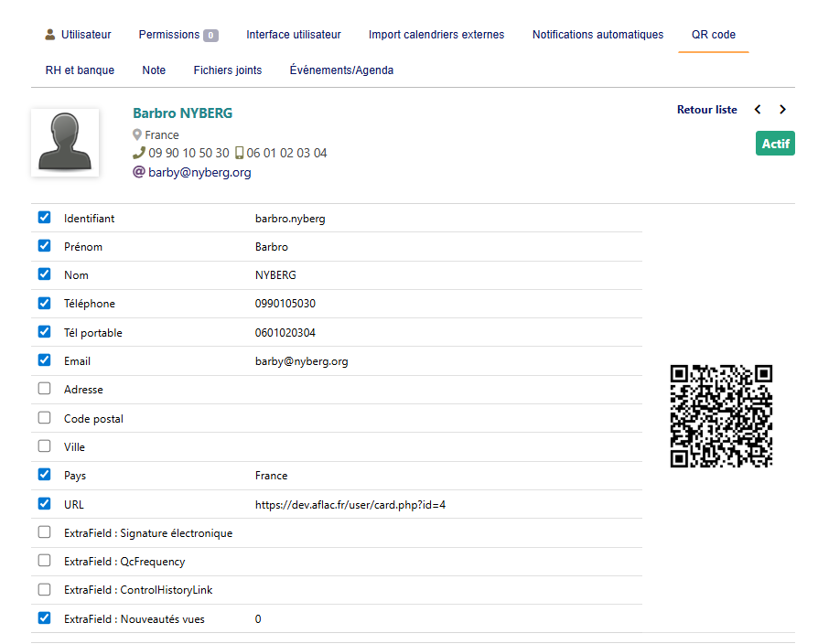Click the barby@nyberg.org email link

pyautogui.click(x=199, y=172)
